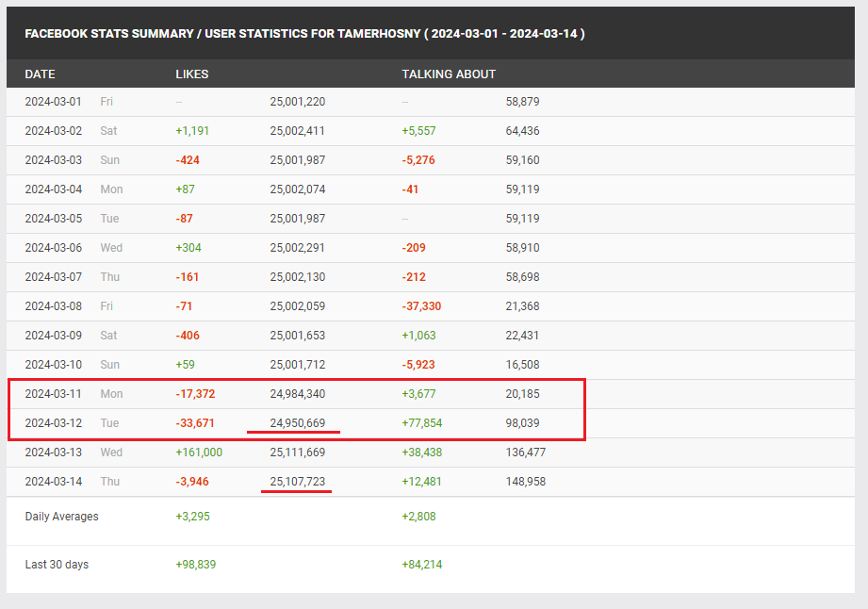Click likes change +161,000

pos(199,453)
